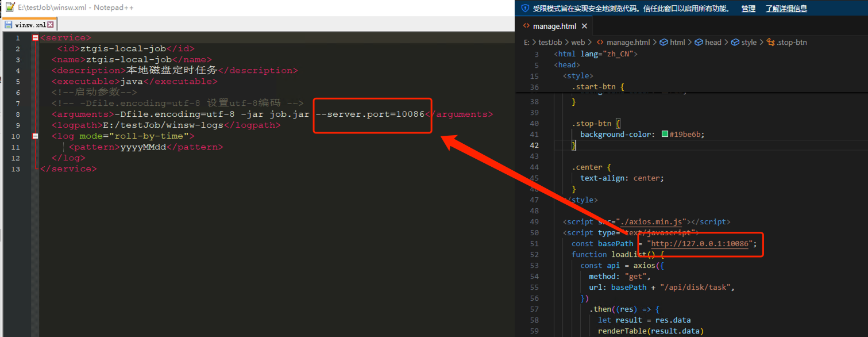Click line number 8 in Notepad++ margin

(18, 114)
